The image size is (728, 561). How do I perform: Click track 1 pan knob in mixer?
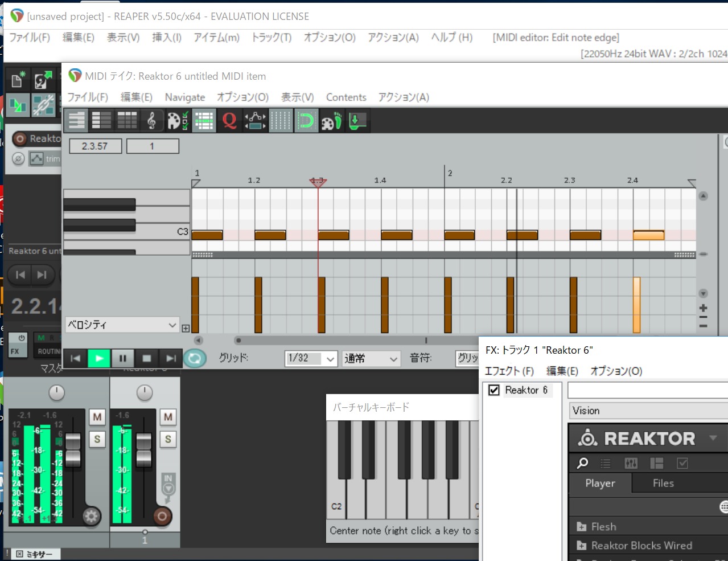145,392
